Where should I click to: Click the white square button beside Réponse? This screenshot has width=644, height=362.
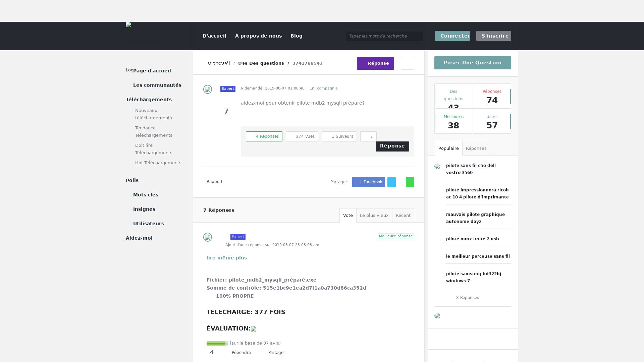(x=407, y=63)
